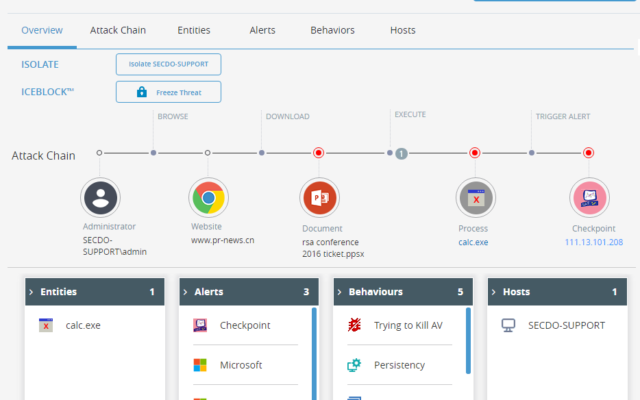Switch to the Hosts tab
The height and width of the screenshot is (400, 640).
pyautogui.click(x=403, y=30)
